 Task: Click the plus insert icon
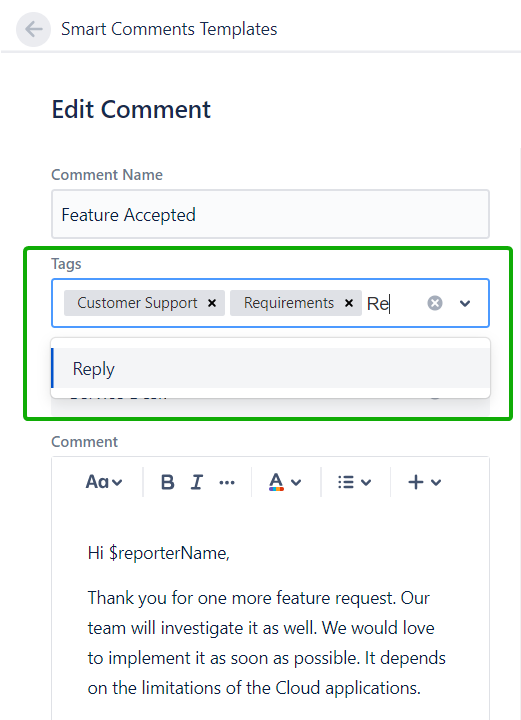tap(416, 482)
